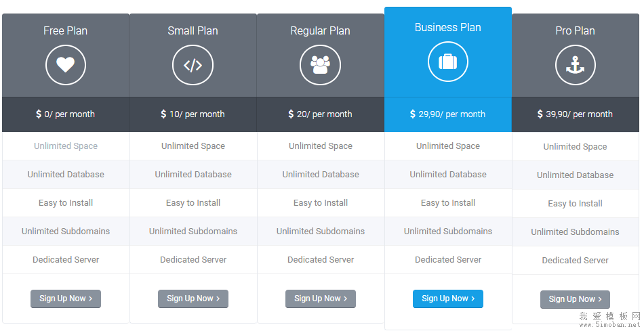
Task: Sign up for the Free Plan
Action: [66, 299]
